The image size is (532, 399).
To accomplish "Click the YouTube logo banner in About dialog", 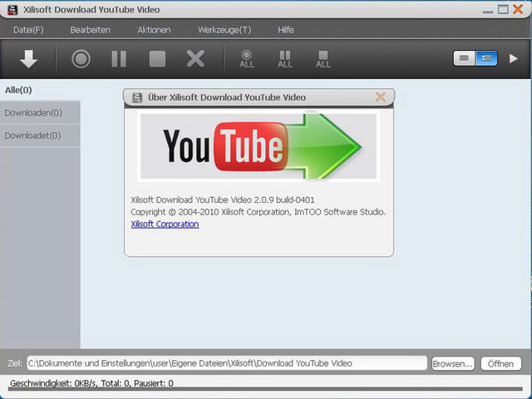I will coord(259,146).
